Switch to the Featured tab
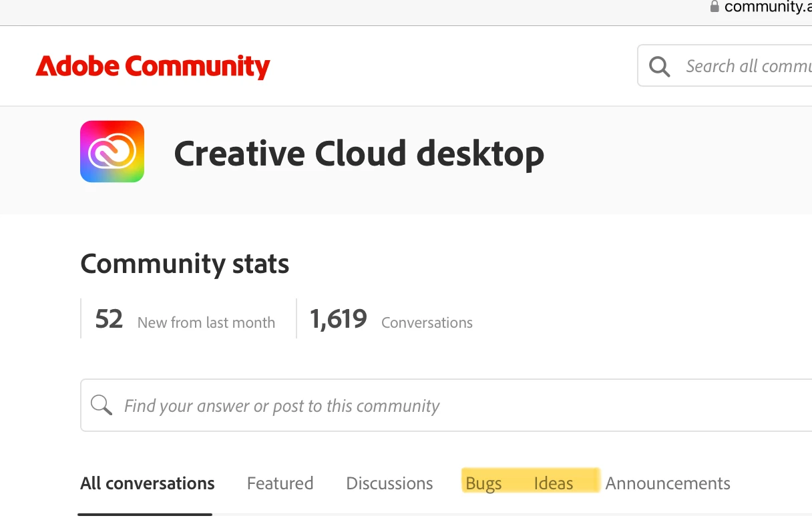This screenshot has width=812, height=522. pyautogui.click(x=280, y=483)
